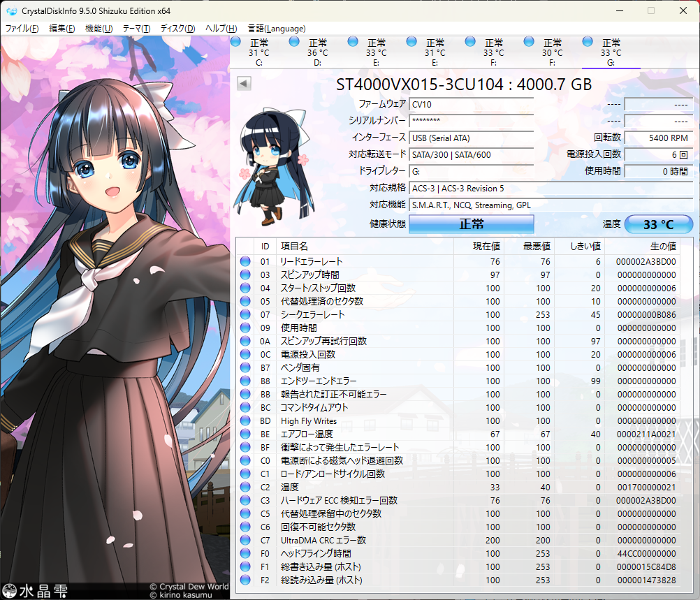
Task: Click the status circle for 05 代替処理済のセクタ数
Action: coord(245,301)
